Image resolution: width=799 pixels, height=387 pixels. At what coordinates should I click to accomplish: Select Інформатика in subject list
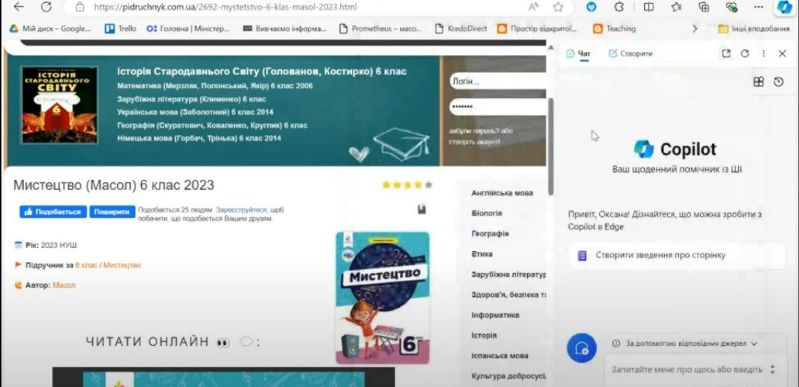[495, 315]
